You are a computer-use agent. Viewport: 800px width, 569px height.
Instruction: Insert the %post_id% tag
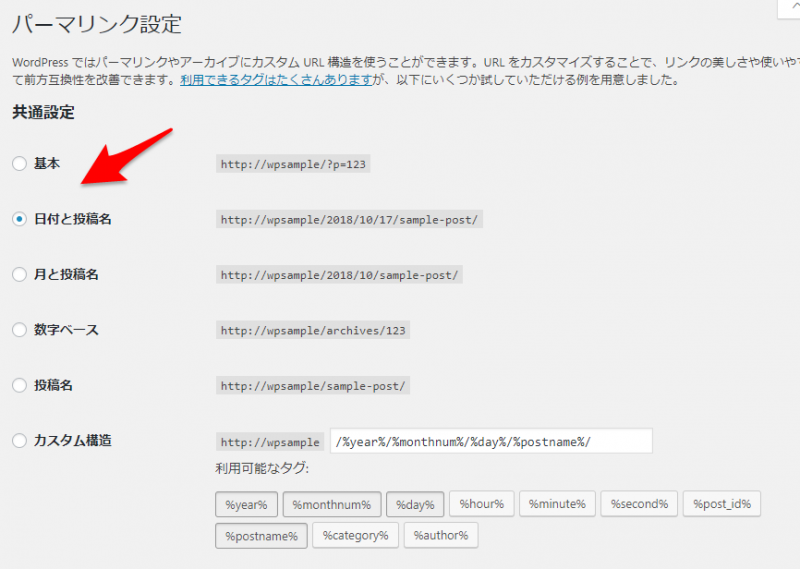click(722, 504)
